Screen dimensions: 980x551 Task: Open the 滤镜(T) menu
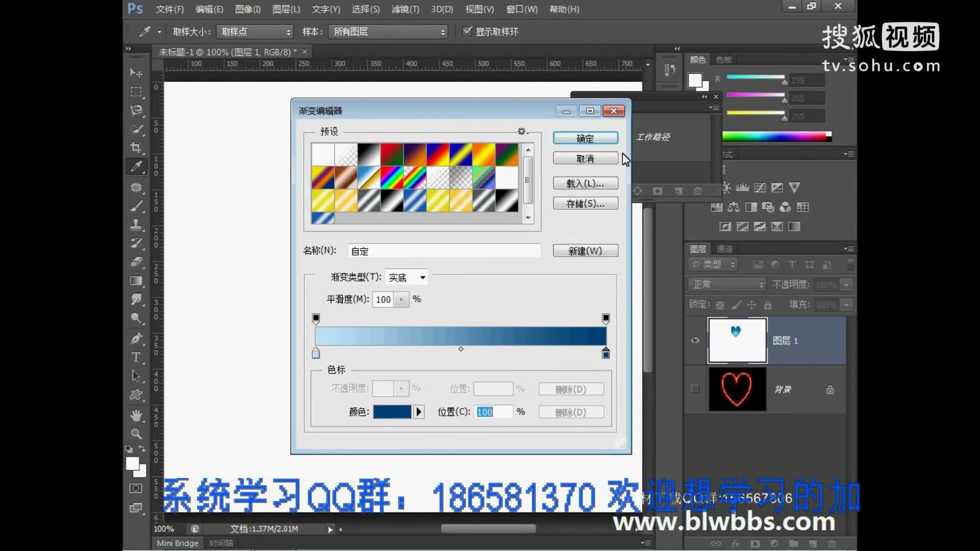point(405,9)
